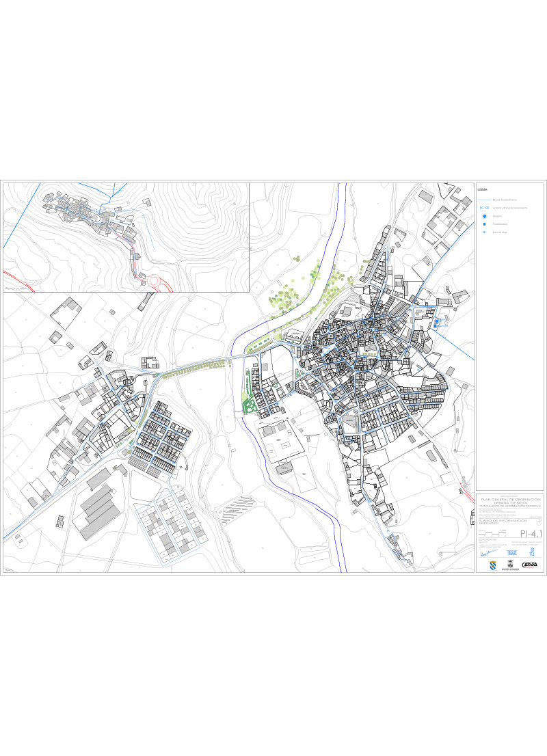Click the Leyenda heading in the legend
Viewport: 547px width, 756px height.
(483, 188)
